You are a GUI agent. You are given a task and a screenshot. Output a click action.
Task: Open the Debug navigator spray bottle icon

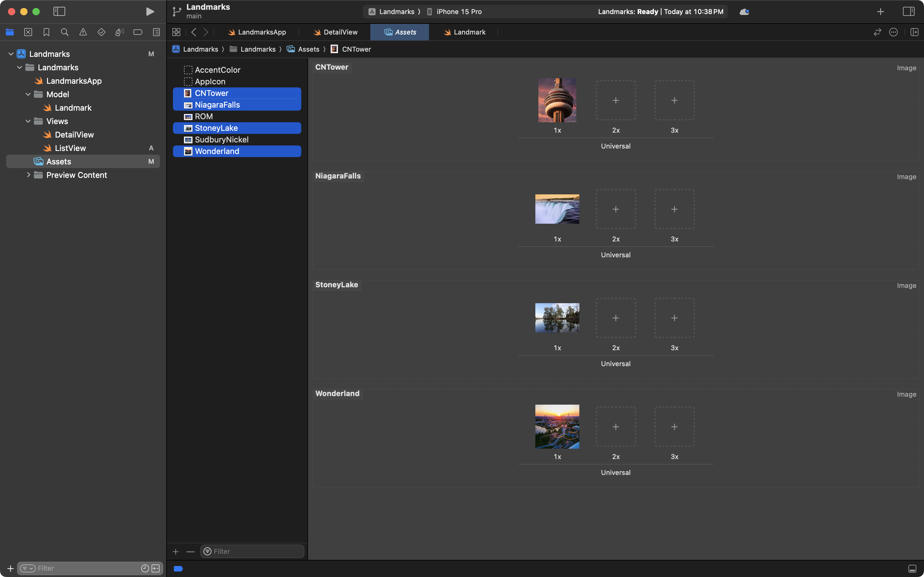(119, 32)
